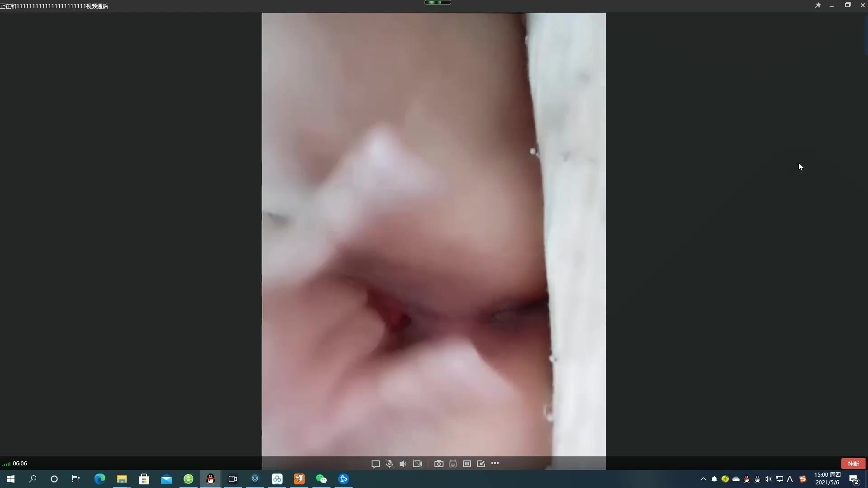The image size is (868, 488).
Task: Expand the more options ellipsis menu
Action: coord(495,464)
